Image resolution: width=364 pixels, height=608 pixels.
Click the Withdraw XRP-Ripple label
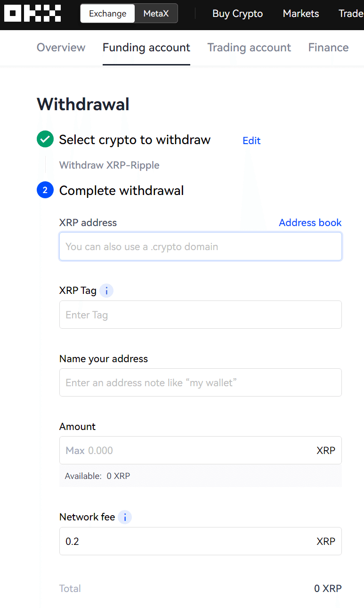[109, 165]
